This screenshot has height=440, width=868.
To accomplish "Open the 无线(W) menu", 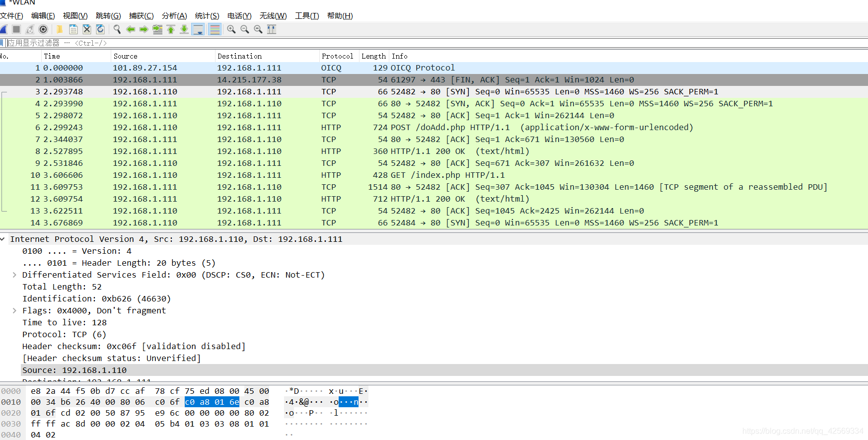I will tap(273, 16).
